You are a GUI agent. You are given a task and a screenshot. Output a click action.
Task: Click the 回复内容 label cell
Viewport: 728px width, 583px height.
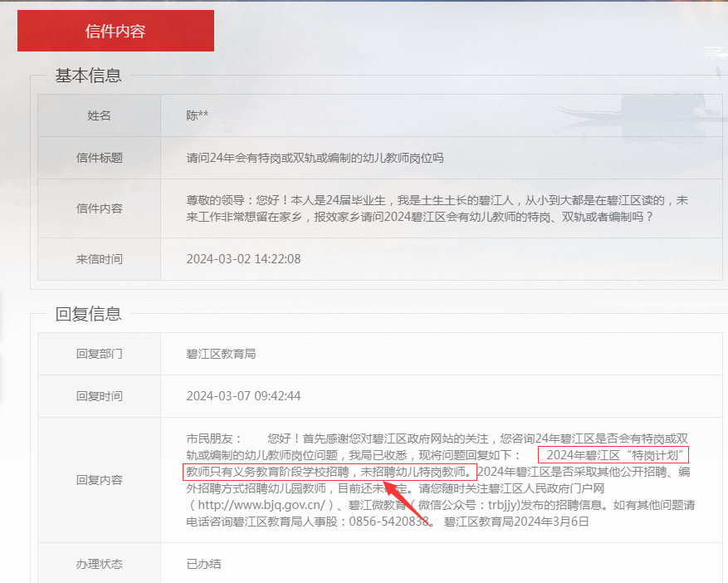99,480
